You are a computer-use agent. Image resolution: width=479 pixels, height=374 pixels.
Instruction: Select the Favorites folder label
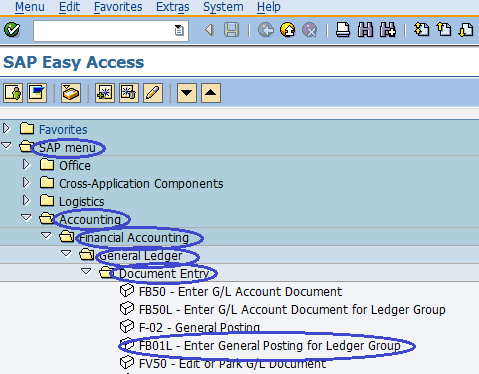pos(63,129)
